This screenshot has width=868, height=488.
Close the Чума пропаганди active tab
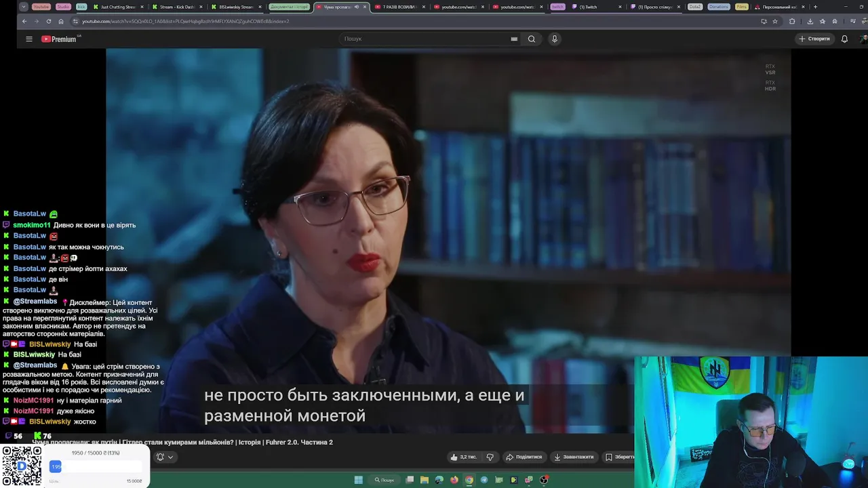click(x=366, y=7)
